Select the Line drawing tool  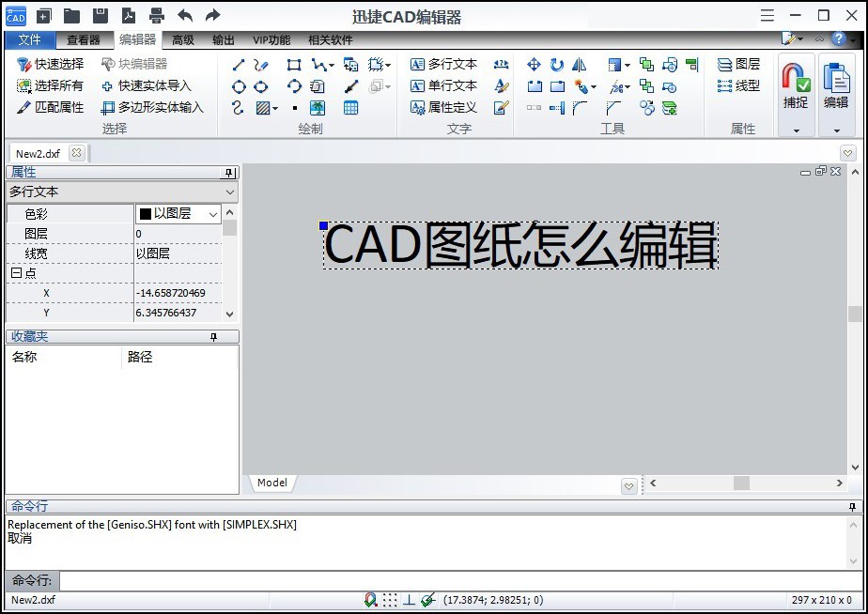point(237,64)
